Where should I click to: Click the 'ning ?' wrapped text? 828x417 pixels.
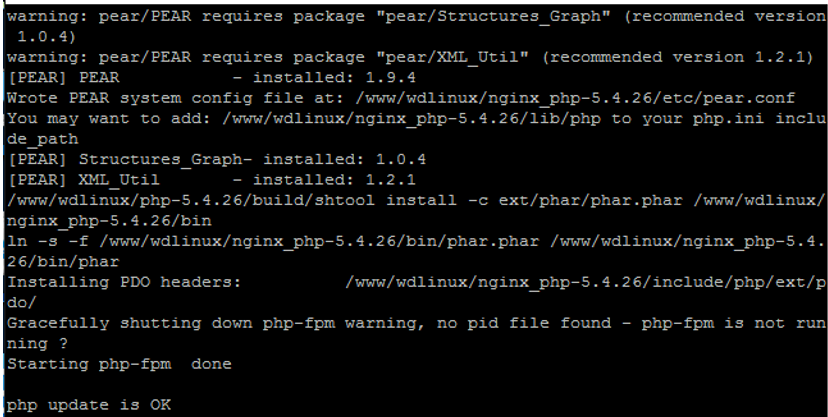coord(37,344)
